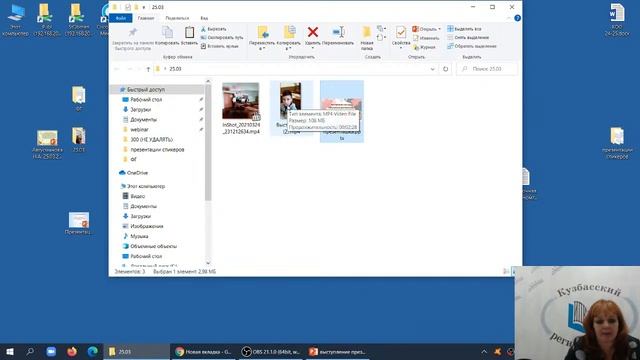
Task: Open the New item dropdown in ribbon
Action: point(382,29)
